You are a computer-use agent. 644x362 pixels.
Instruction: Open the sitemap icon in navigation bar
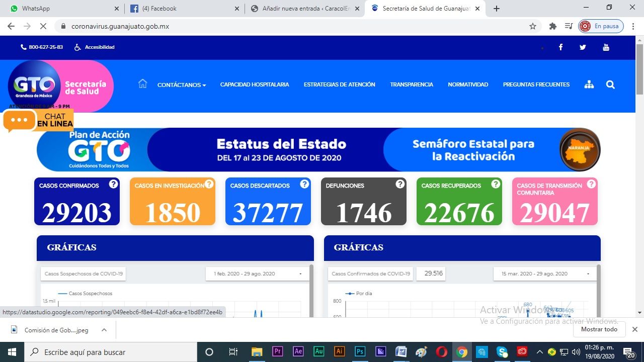point(589,84)
